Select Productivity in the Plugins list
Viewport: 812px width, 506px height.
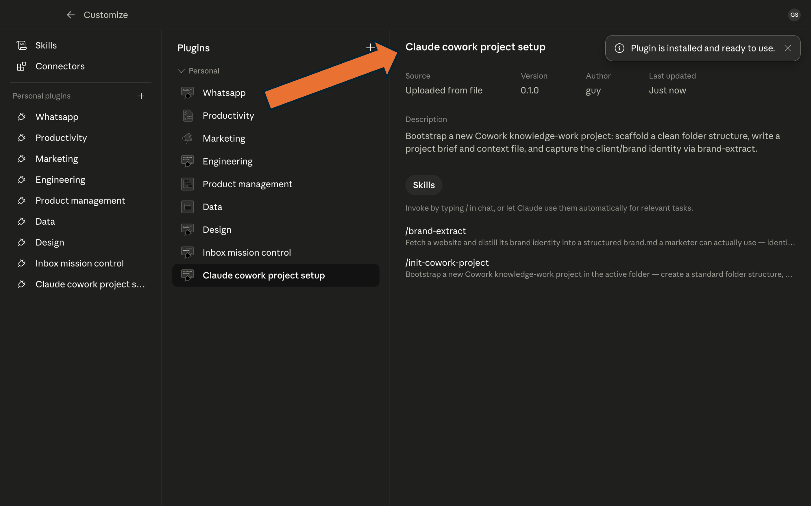[276, 115]
